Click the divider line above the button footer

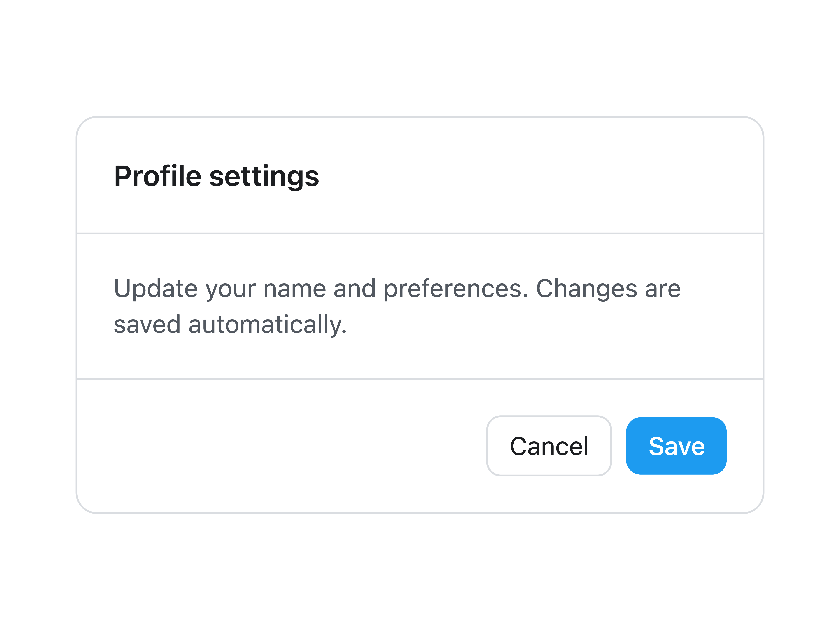(x=420, y=379)
